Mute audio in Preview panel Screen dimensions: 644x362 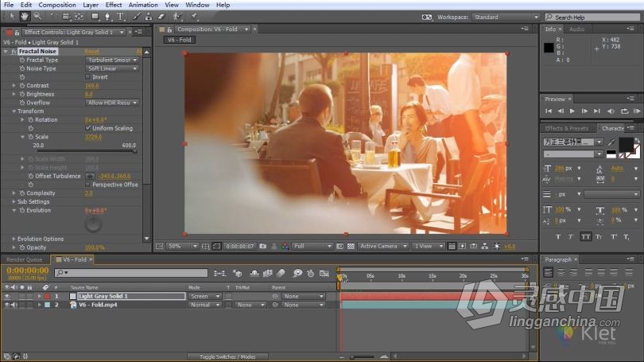tap(611, 111)
